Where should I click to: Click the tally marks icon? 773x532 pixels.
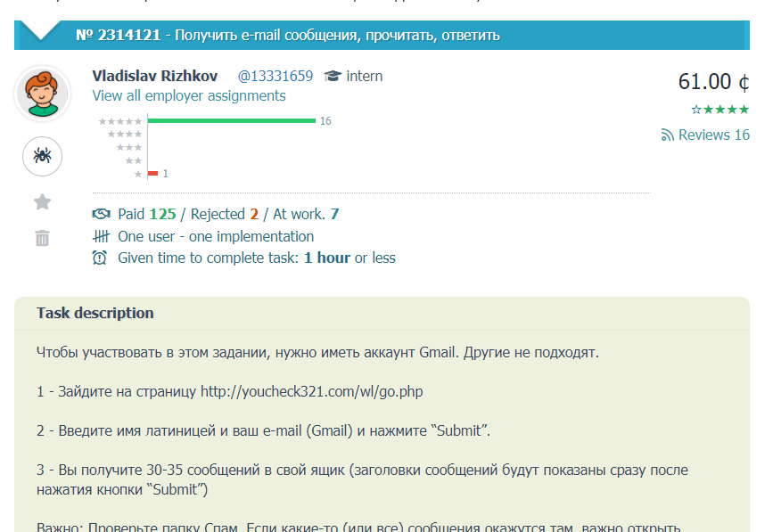pyautogui.click(x=101, y=237)
